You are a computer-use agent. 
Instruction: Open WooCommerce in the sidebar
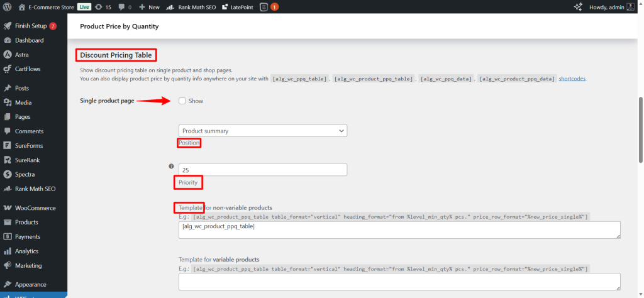[x=35, y=208]
